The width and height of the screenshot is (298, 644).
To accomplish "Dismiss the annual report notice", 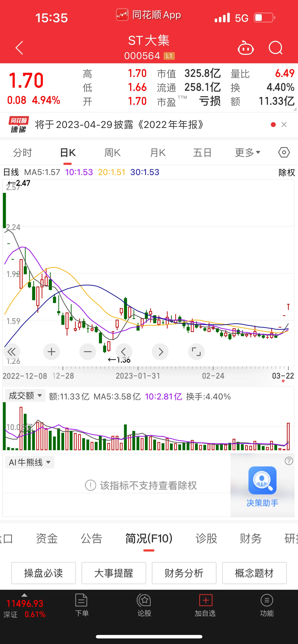I will coord(284,124).
